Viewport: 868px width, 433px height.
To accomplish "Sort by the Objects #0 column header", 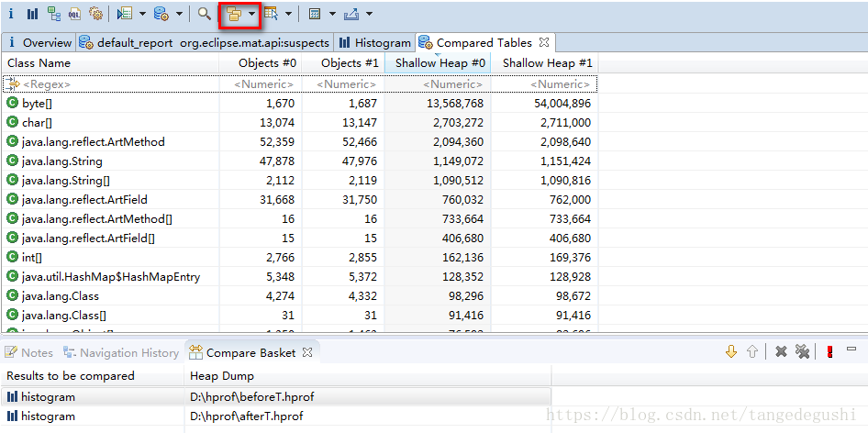I will coord(261,63).
